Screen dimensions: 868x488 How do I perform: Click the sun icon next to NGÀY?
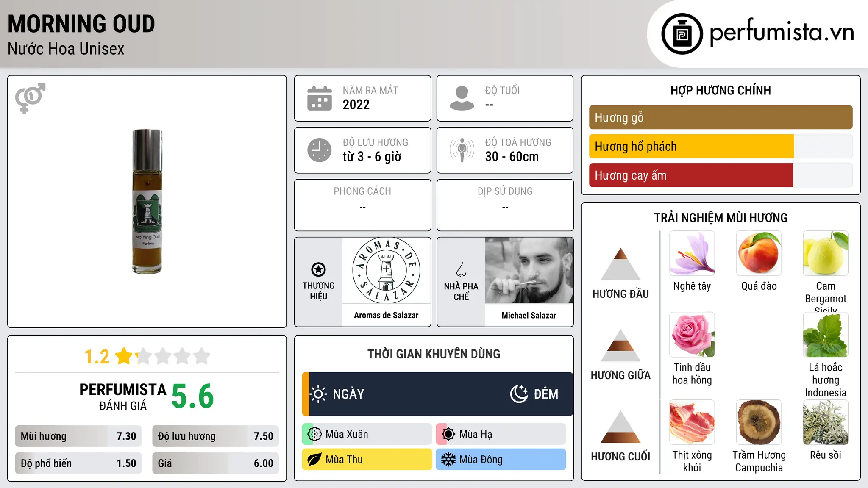[318, 394]
